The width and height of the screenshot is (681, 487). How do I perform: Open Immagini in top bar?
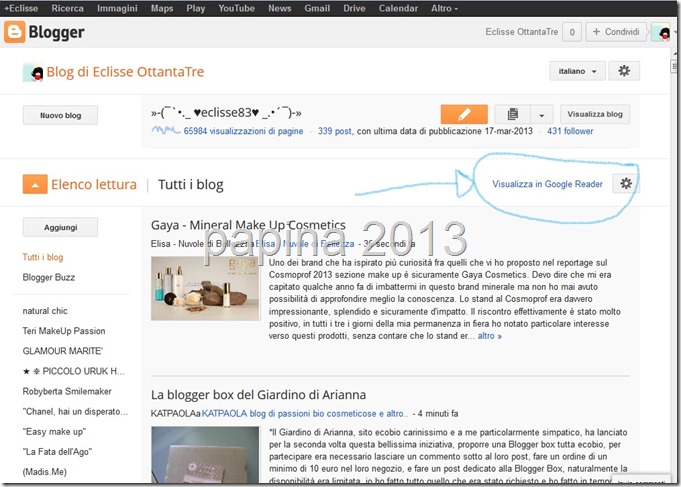click(117, 8)
